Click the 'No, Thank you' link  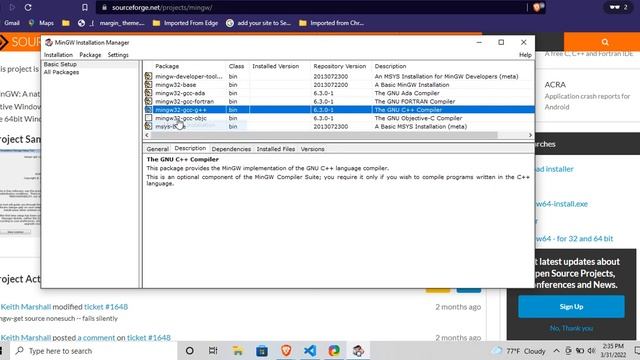click(571, 328)
